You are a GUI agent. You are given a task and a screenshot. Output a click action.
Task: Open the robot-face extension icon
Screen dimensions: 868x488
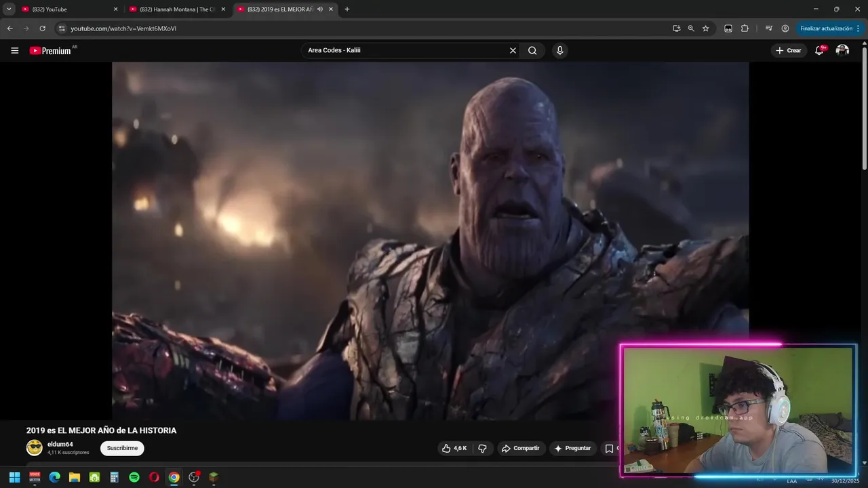tap(728, 28)
